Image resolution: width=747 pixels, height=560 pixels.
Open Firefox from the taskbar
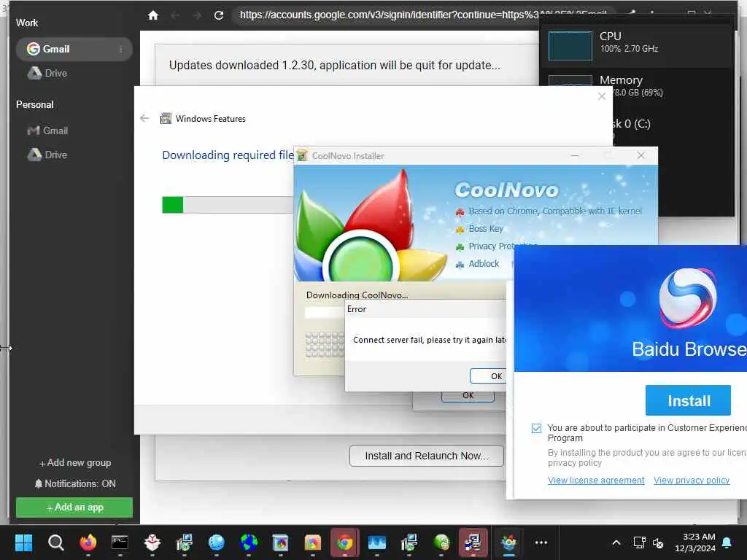click(88, 542)
